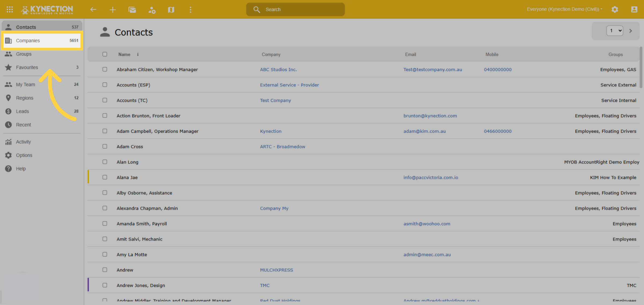Viewport: 644px width, 305px height.
Task: Open the ABC Studios Inc. company link
Action: tap(278, 69)
